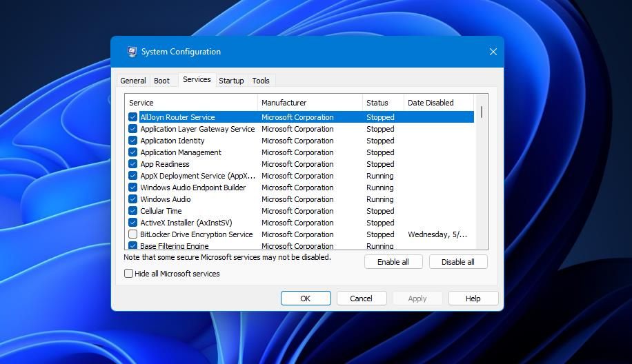Close the System Configuration window
Viewport: 632px width, 364px height.
click(x=493, y=52)
